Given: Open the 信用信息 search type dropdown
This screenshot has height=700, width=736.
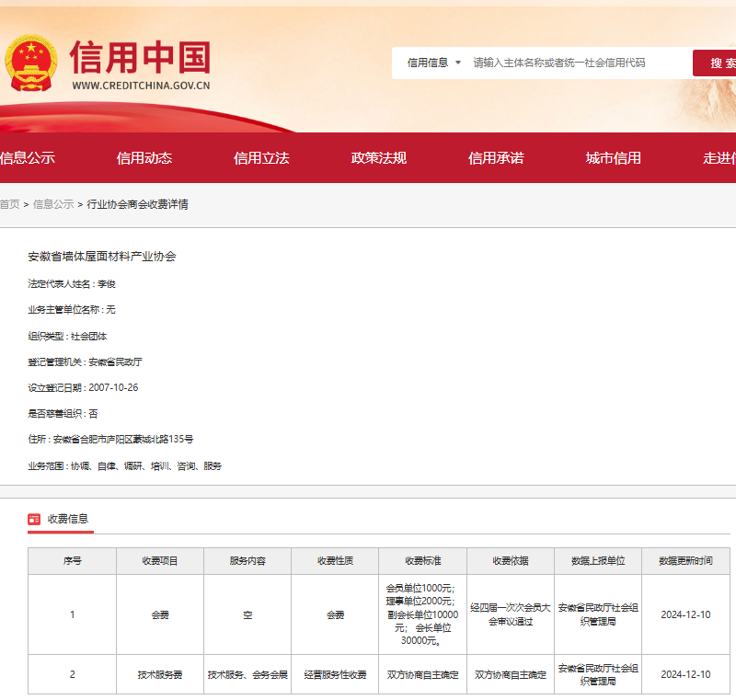Looking at the screenshot, I should [434, 63].
